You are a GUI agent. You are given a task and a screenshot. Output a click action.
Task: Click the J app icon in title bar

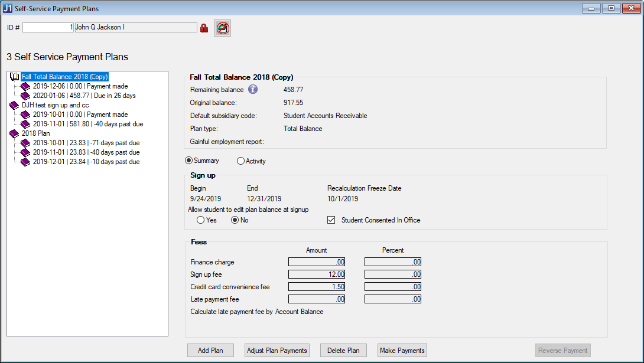coord(8,9)
